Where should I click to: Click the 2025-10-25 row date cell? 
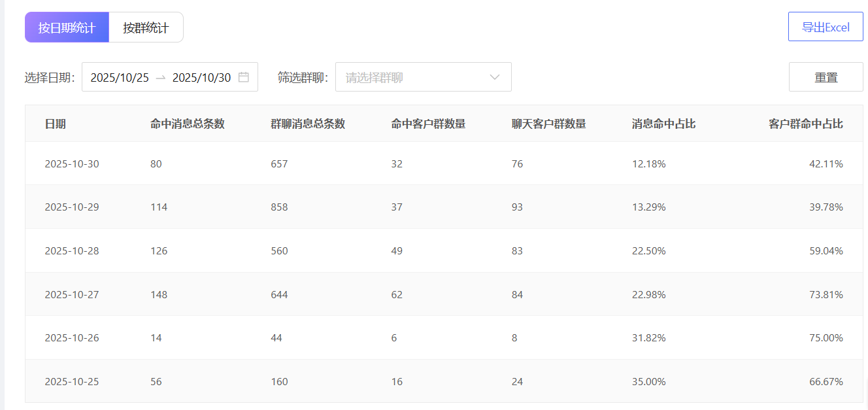pyautogui.click(x=72, y=381)
